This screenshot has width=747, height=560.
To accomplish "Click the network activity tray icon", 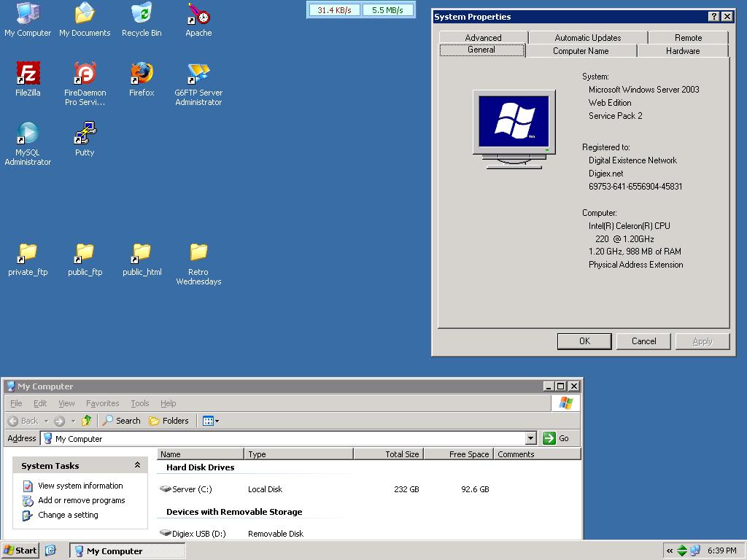I will tap(682, 551).
